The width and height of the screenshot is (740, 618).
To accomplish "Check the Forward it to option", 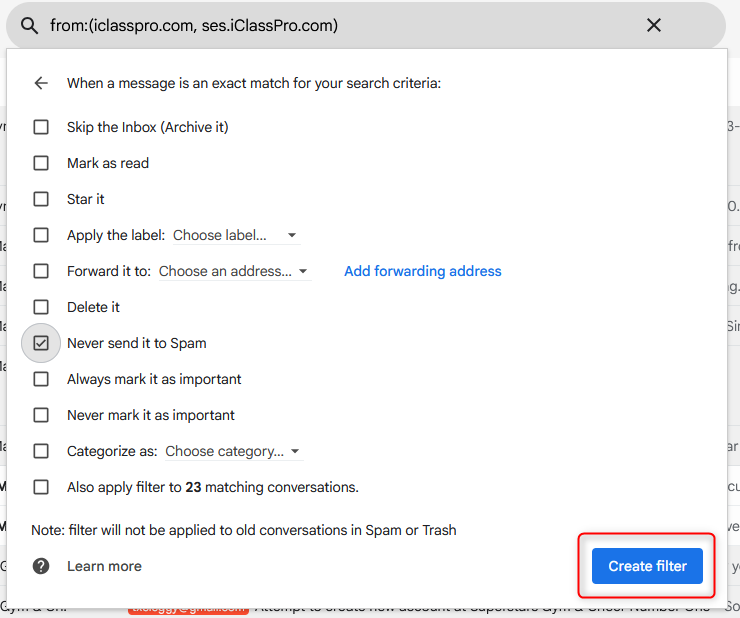I will click(41, 271).
